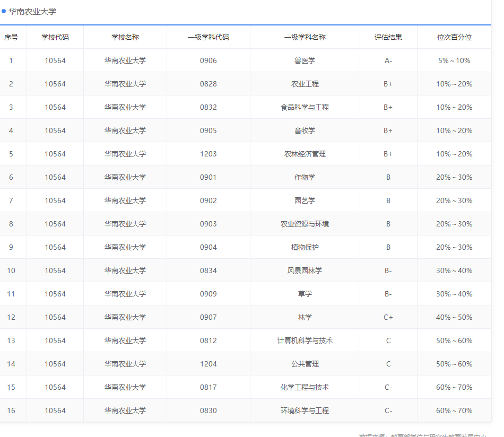The image size is (504, 437).
Task: Click the percentile in 风景园林学 row
Action: pyautogui.click(x=455, y=270)
